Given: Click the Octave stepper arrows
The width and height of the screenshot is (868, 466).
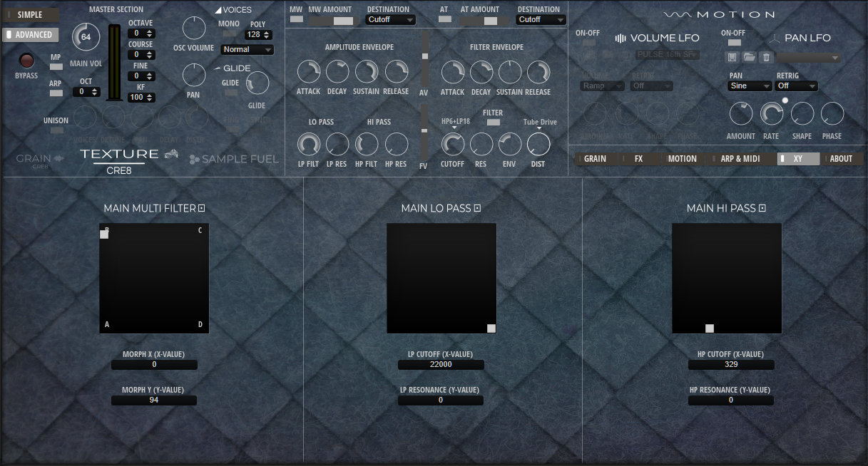Looking at the screenshot, I should click(150, 33).
